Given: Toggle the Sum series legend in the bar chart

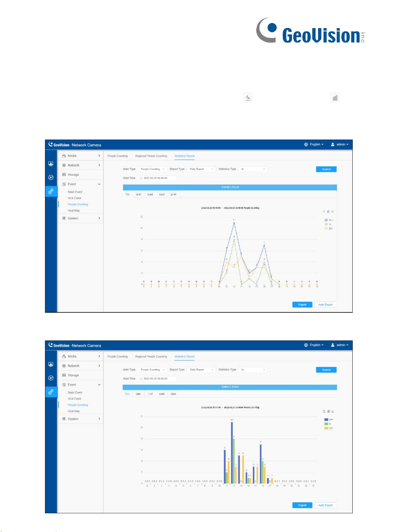Looking at the screenshot, I should 329,420.
